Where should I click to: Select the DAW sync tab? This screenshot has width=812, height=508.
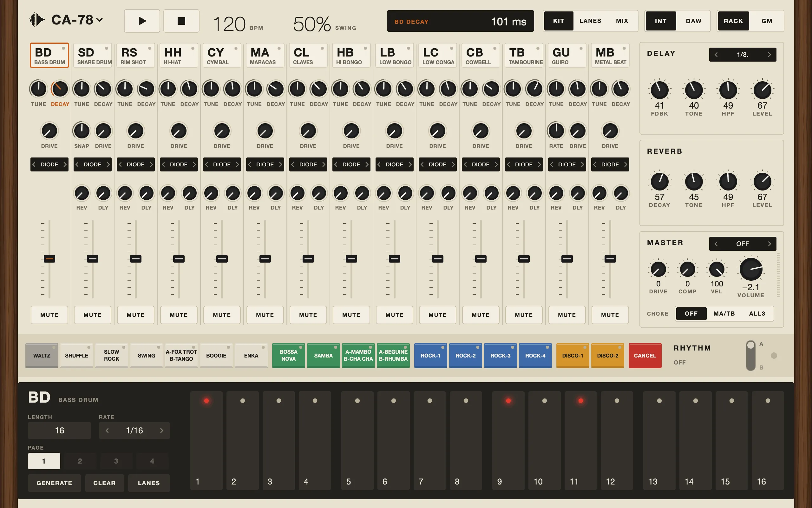[x=694, y=21]
